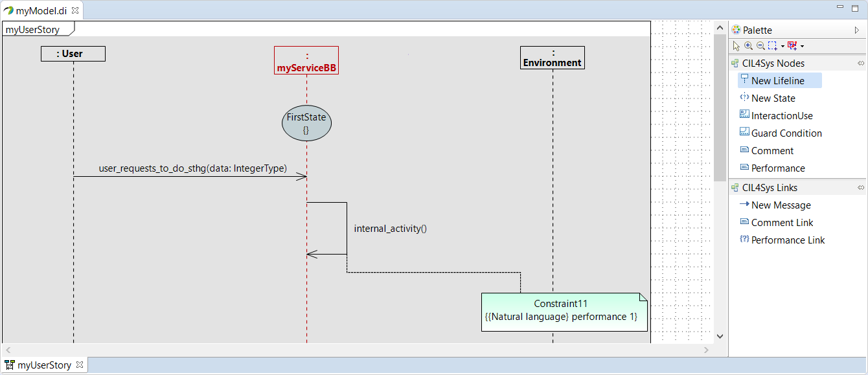Click the Zoom Out magnifier tool
The height and width of the screenshot is (375, 868).
coord(760,46)
